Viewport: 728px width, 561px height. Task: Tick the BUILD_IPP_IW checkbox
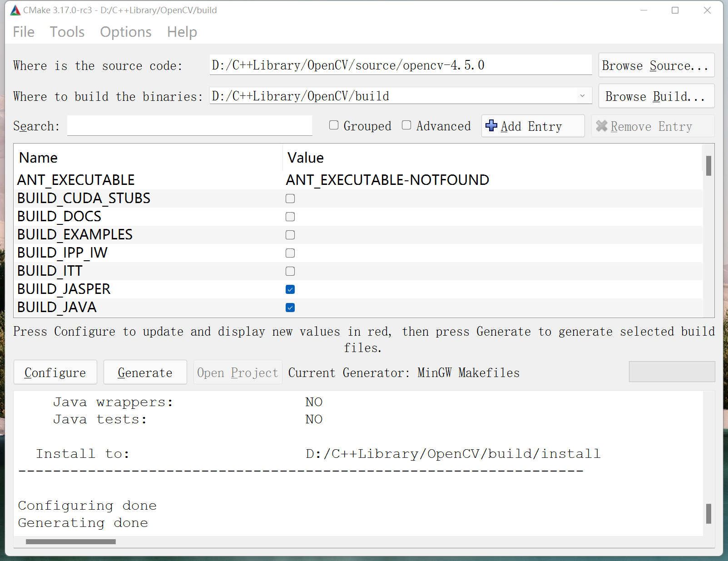coord(290,253)
